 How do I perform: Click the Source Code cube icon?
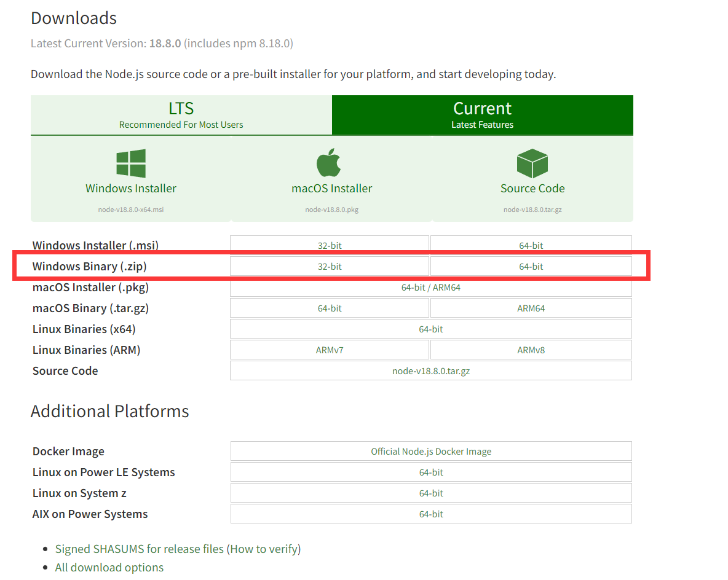click(x=532, y=163)
